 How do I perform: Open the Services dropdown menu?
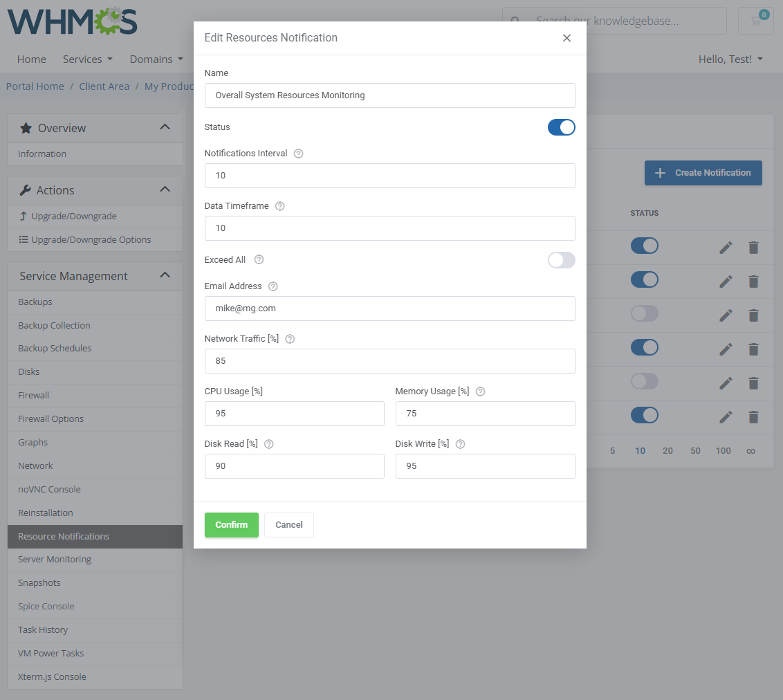click(88, 59)
